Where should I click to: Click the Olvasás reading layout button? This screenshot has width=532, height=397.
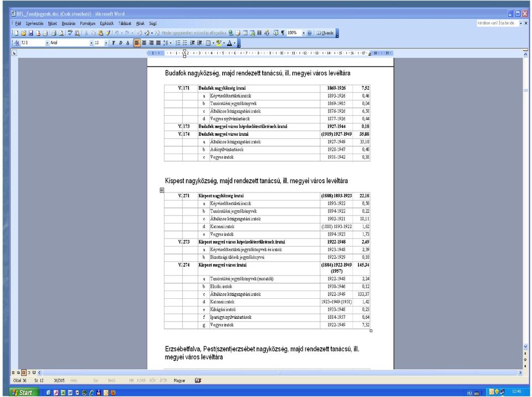(325, 33)
